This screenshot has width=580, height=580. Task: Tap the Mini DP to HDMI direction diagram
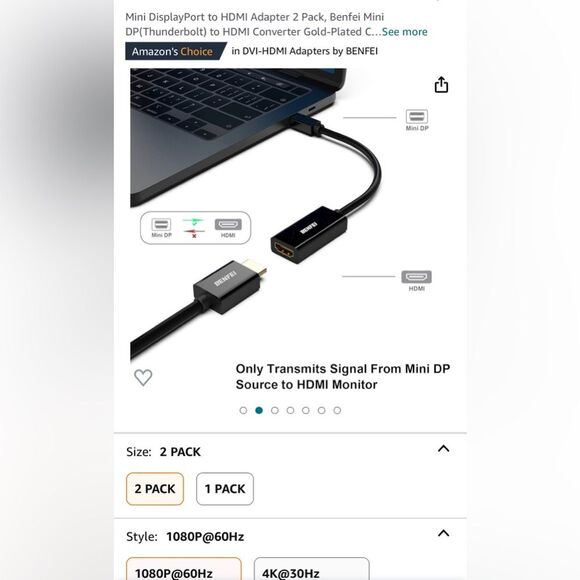(x=195, y=227)
